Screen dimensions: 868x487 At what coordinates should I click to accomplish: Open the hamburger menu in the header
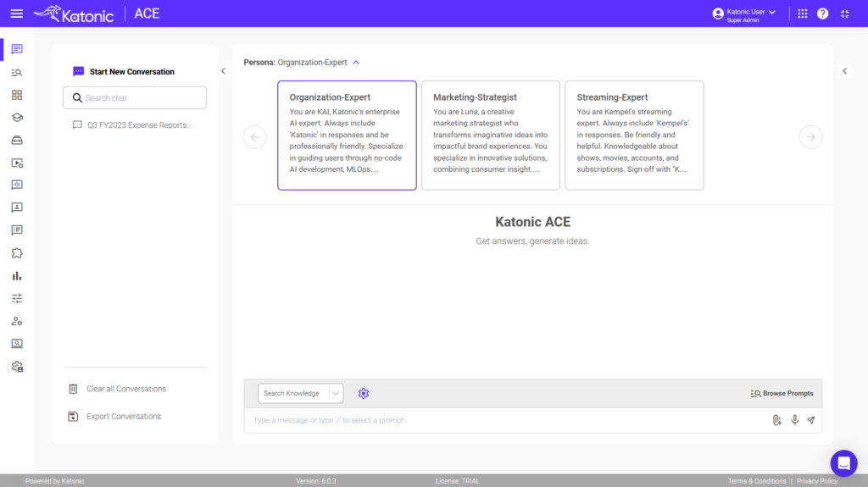(17, 14)
